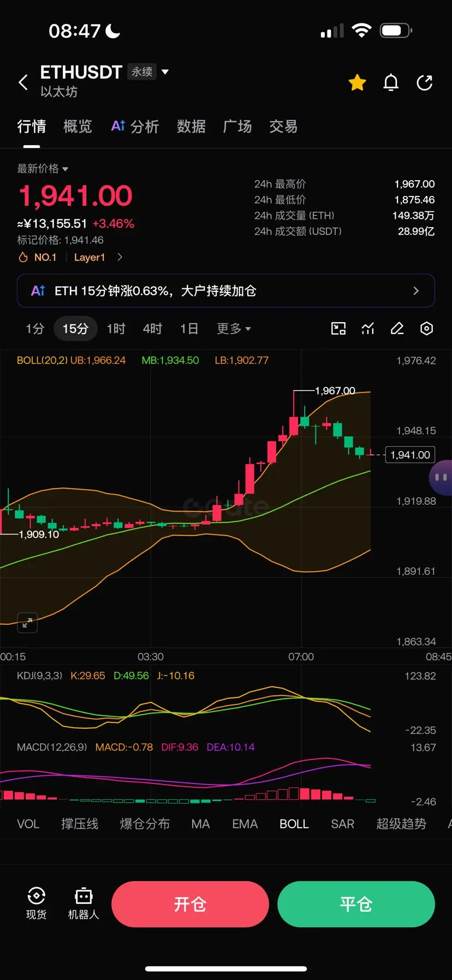Expand the ETHUSDT 永续 pair dropdown
The image size is (452, 980).
pyautogui.click(x=165, y=72)
